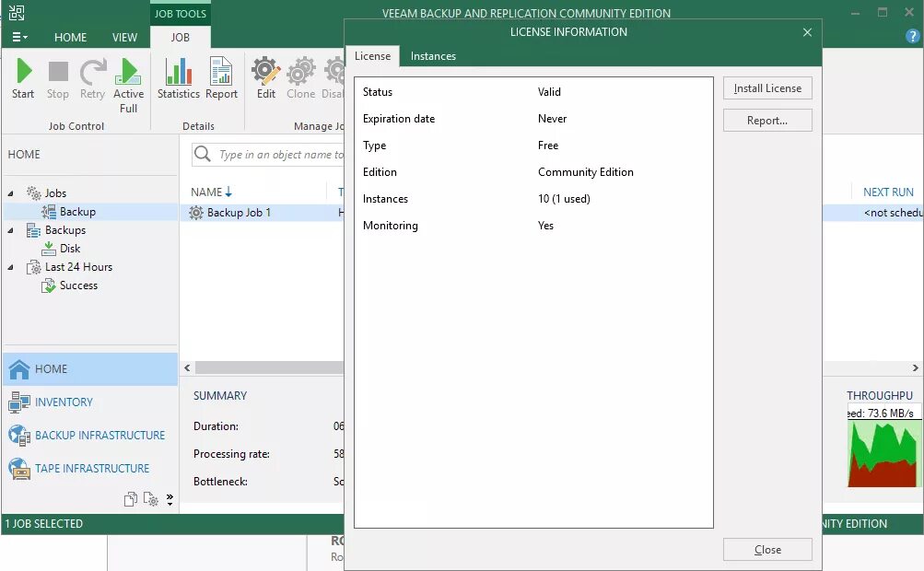The width and height of the screenshot is (924, 571).
Task: Collapse the Last 24 Hours node
Action: coord(11,267)
